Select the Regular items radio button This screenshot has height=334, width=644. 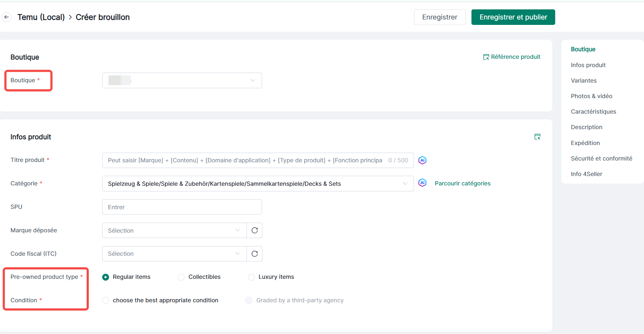click(105, 277)
